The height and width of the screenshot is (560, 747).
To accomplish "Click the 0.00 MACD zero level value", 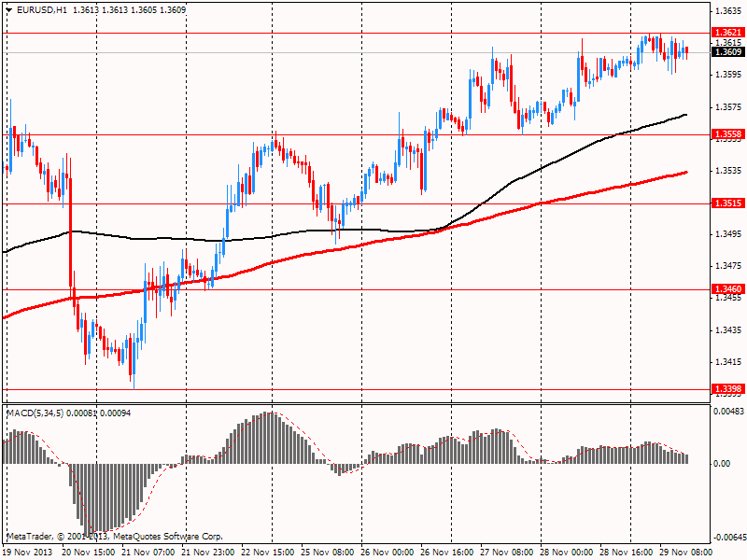I will [723, 463].
